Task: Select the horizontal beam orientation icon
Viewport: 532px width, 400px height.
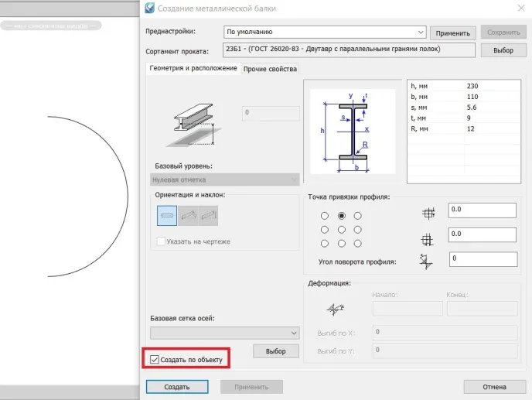Action: pos(167,215)
